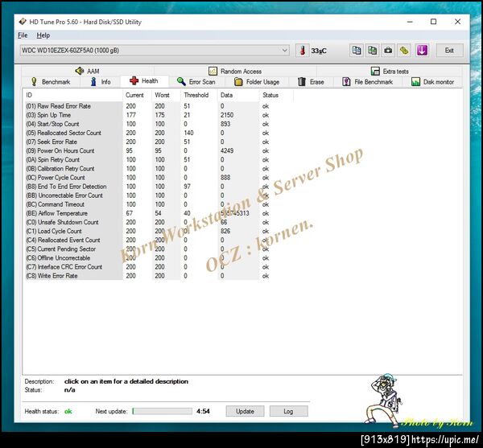The height and width of the screenshot is (448, 483).
Task: Click the temperature thermometer icon
Action: pos(303,50)
